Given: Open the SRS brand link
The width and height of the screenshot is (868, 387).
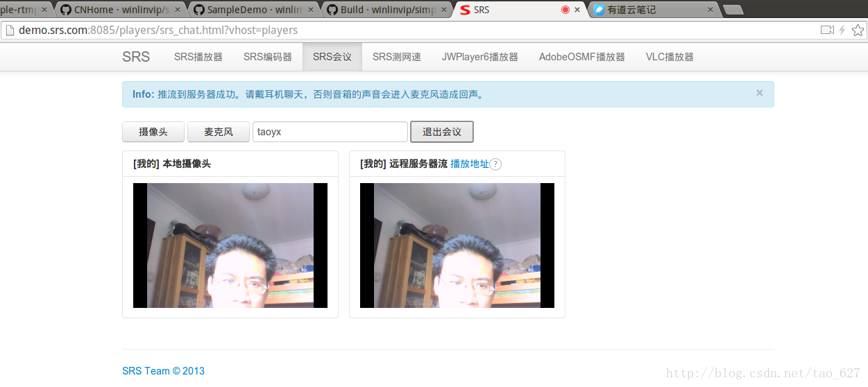Looking at the screenshot, I should [136, 57].
